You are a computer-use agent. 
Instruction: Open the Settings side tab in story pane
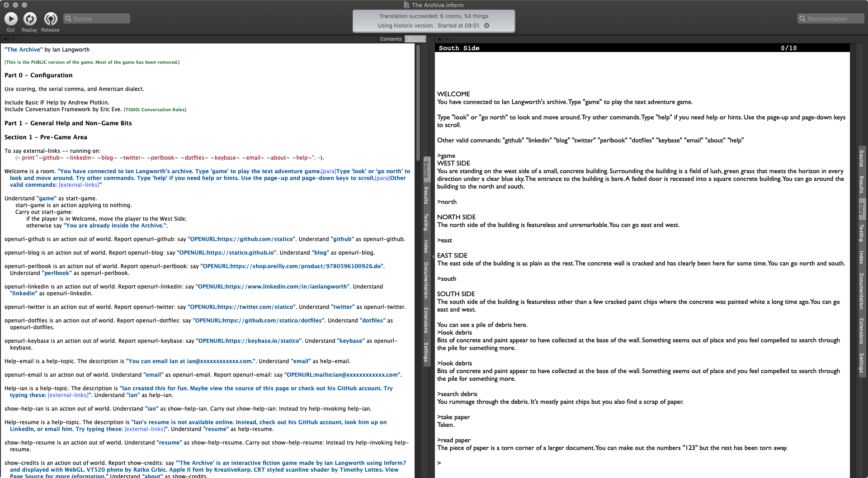(x=862, y=363)
